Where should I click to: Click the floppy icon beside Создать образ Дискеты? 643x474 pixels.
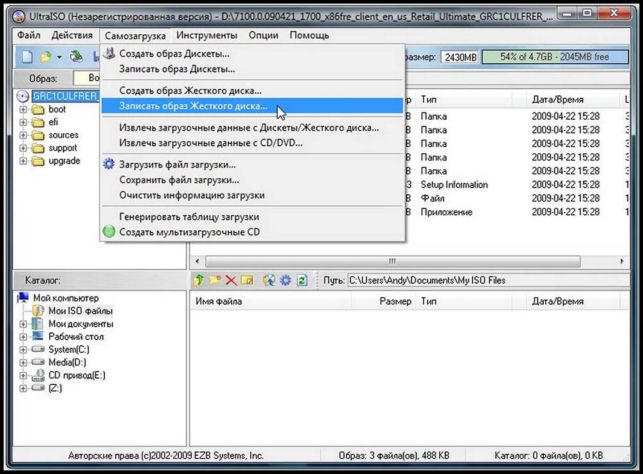109,53
